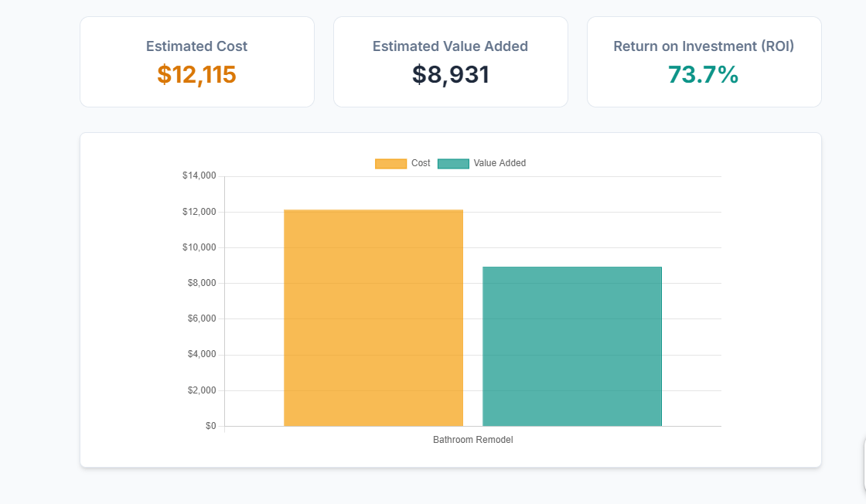Click the $6,000 y-axis label
Viewport: 866px width, 504px height.
point(201,318)
